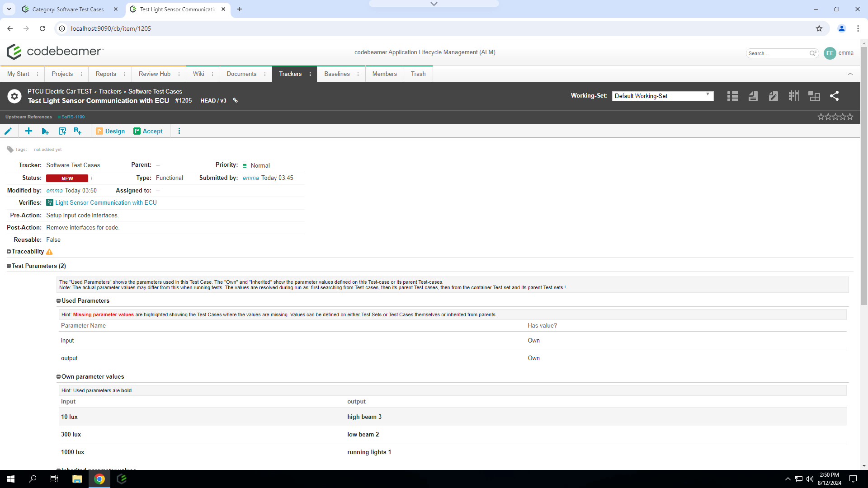This screenshot has height=488, width=868.
Task: Open the status NEW options menu dots
Action: 92,178
